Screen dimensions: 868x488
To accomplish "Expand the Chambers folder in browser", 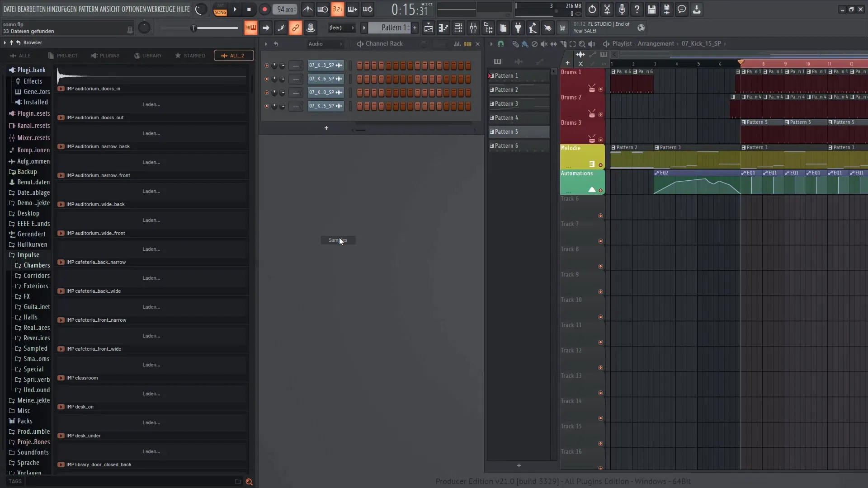I will tap(36, 264).
